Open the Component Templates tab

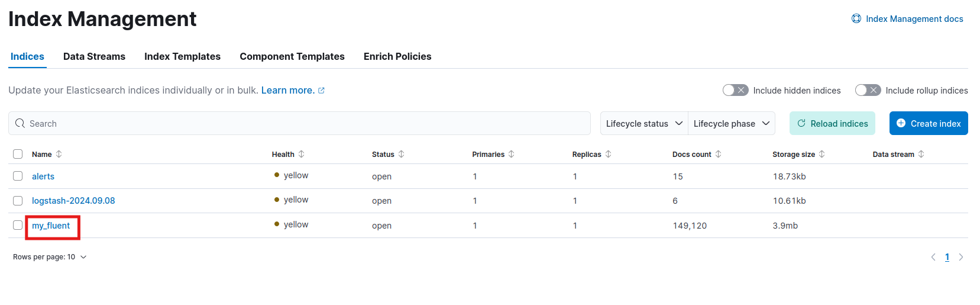pyautogui.click(x=292, y=56)
